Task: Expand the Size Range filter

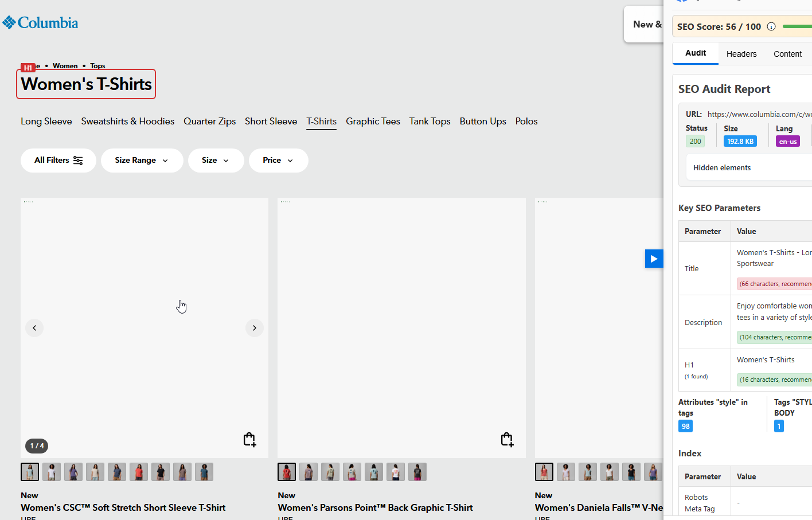Action: (142, 161)
